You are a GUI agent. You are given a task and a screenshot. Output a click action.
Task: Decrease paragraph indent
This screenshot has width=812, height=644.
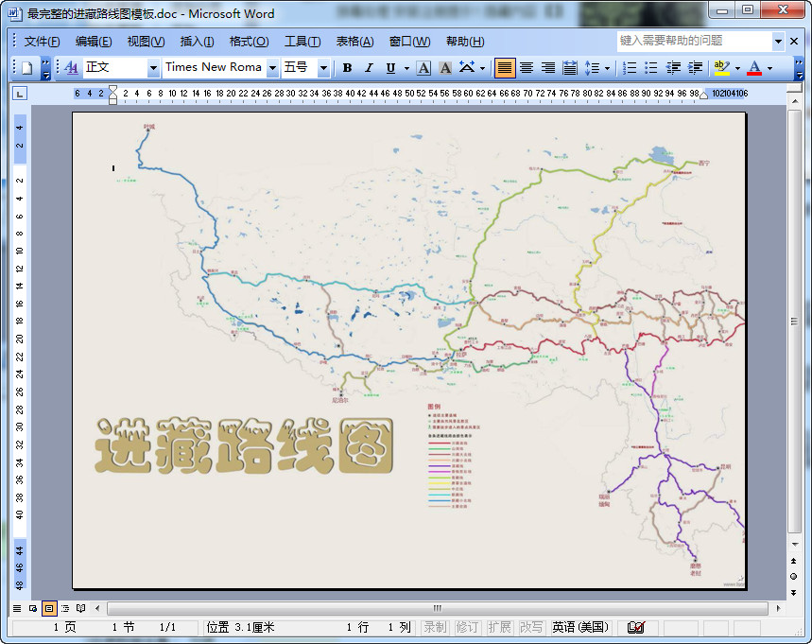(x=673, y=68)
